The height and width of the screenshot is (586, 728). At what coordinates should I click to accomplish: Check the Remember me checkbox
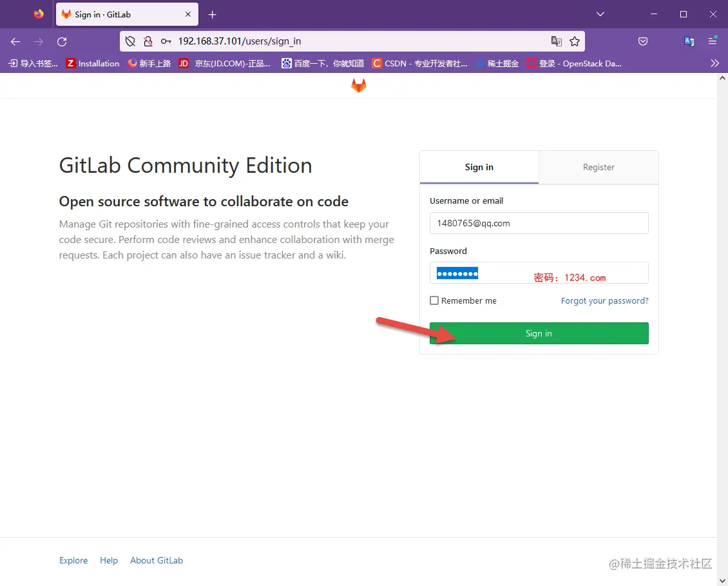click(434, 300)
